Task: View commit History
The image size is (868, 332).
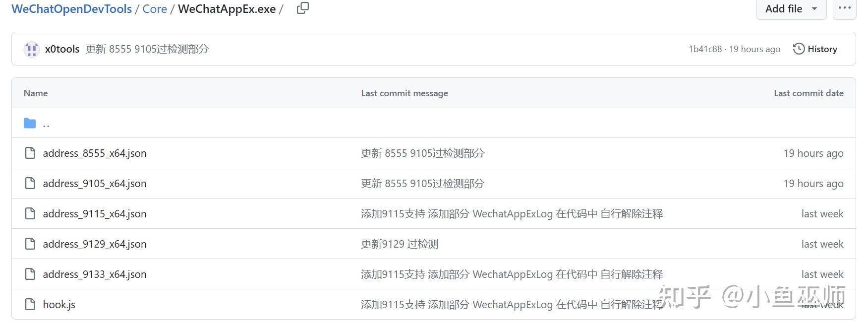Action: [x=815, y=49]
